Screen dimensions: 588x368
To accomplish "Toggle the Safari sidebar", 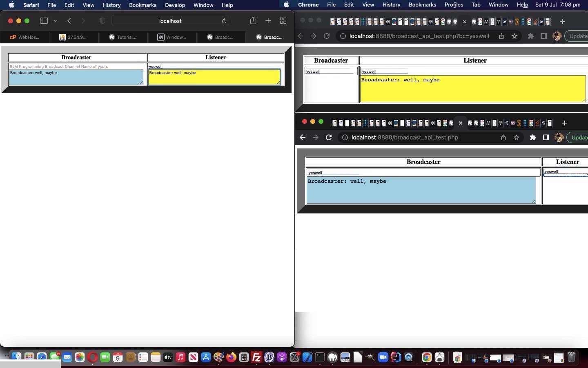I will coord(44,21).
